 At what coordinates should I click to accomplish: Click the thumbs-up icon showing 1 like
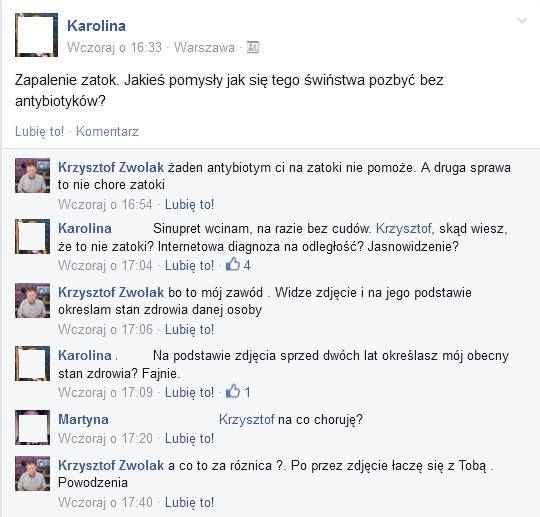233,392
